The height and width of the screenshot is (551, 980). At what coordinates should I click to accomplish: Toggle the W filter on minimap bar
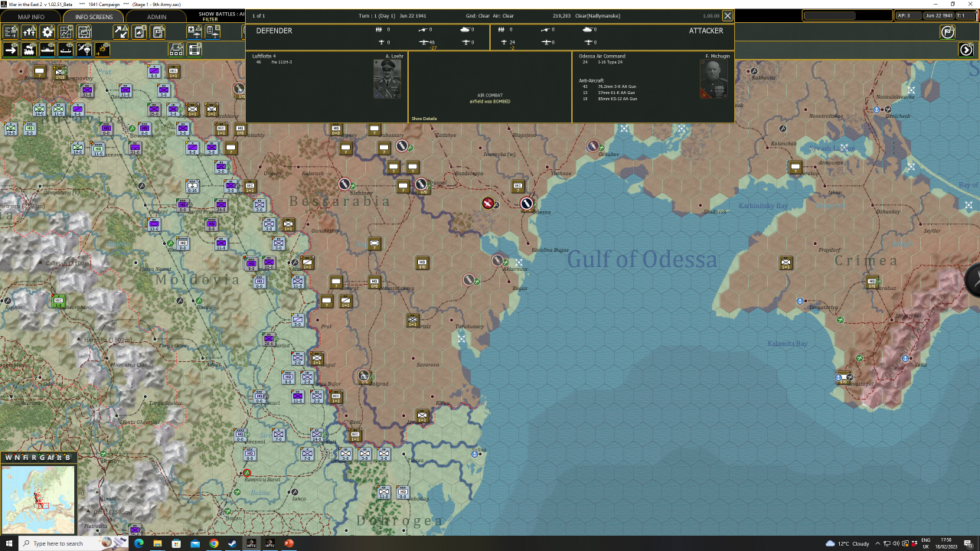[8, 458]
